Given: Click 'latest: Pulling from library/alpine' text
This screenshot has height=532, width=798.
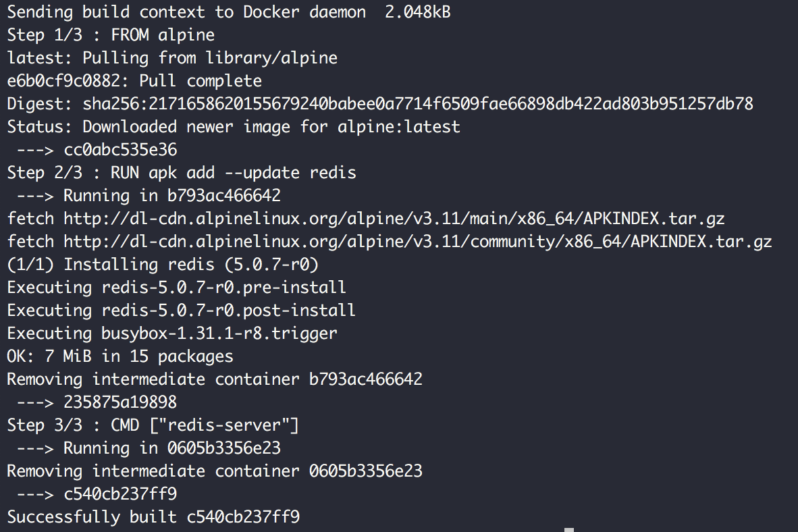Looking at the screenshot, I should (x=172, y=58).
